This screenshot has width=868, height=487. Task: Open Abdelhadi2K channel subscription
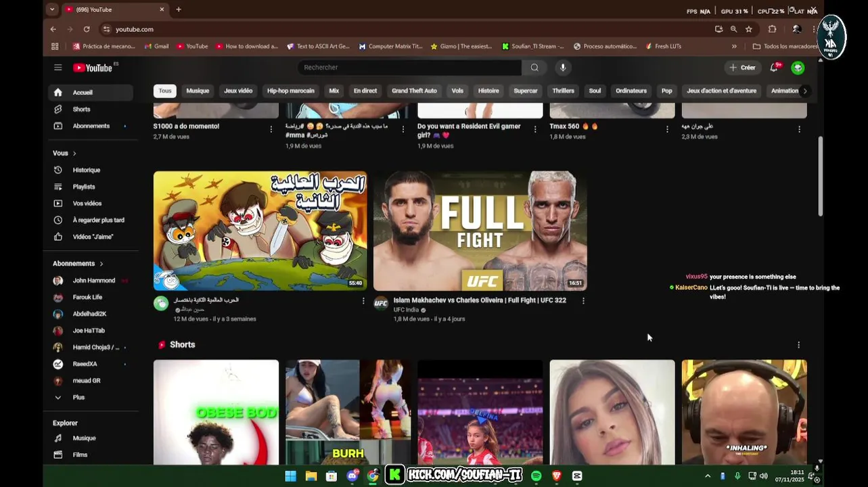(90, 314)
